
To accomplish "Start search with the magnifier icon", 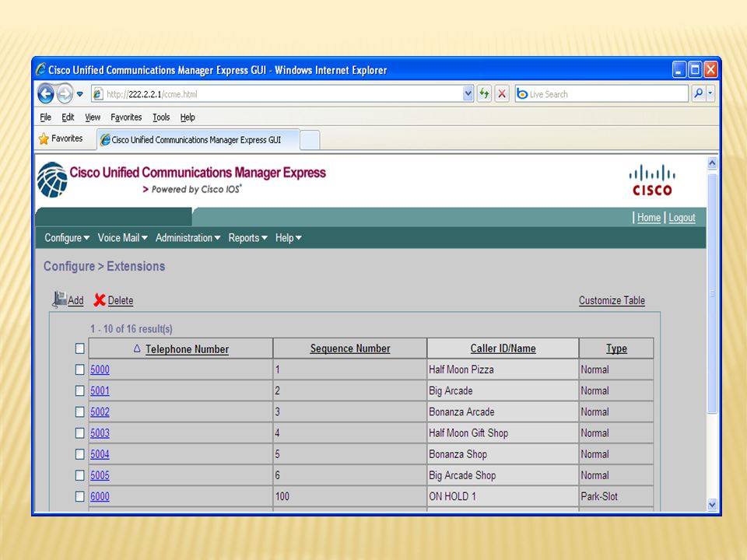I will [698, 93].
